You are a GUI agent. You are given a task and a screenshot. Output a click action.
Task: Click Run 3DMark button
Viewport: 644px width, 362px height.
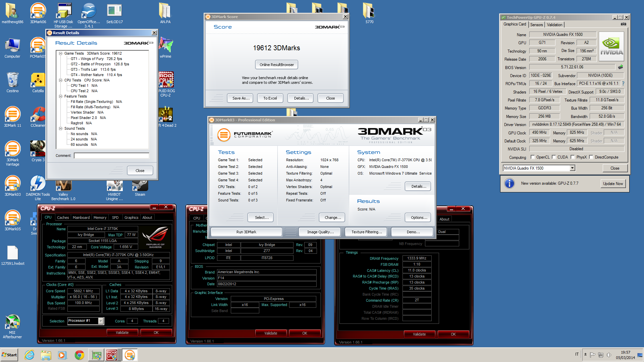point(246,232)
